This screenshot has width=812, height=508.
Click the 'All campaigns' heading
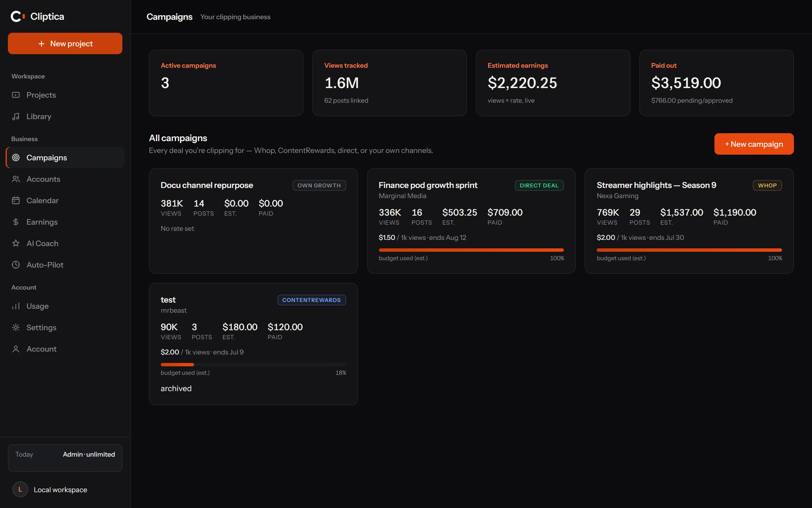coord(178,138)
